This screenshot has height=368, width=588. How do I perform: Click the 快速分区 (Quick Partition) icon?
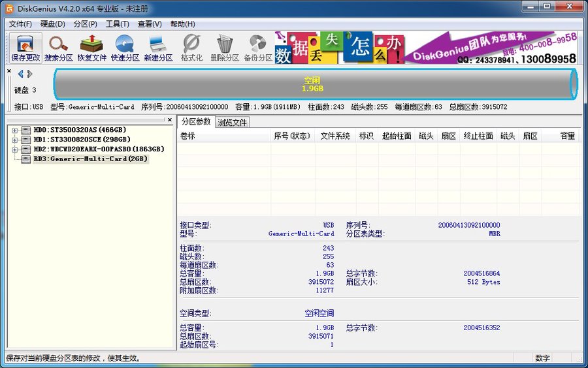[125, 48]
